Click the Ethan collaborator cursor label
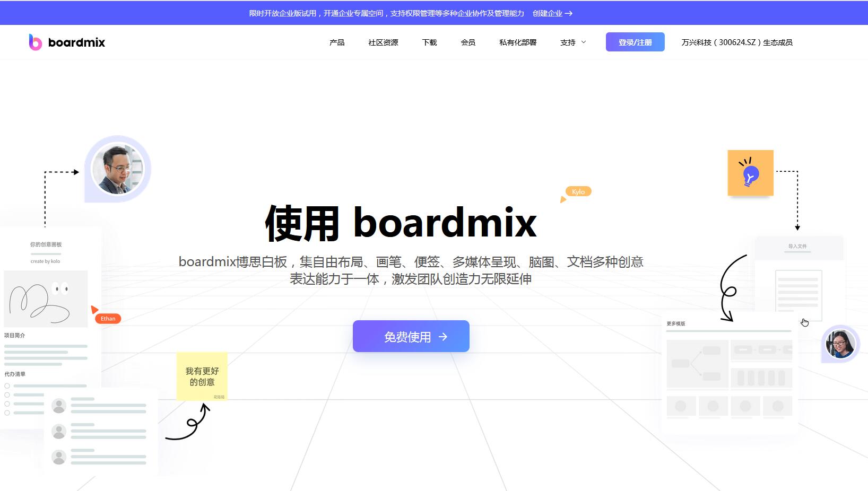 107,318
